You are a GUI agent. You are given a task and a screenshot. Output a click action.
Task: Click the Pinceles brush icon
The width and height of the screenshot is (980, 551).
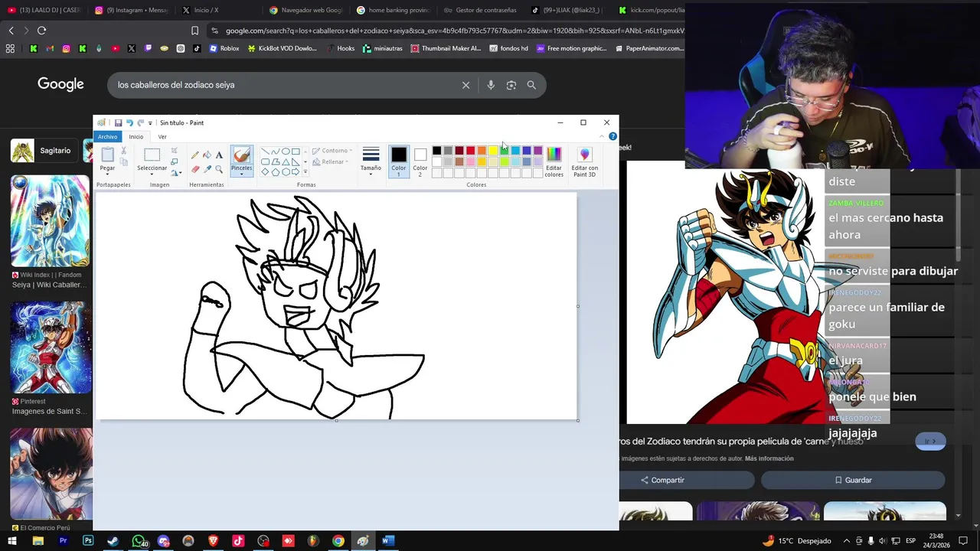pos(241,155)
